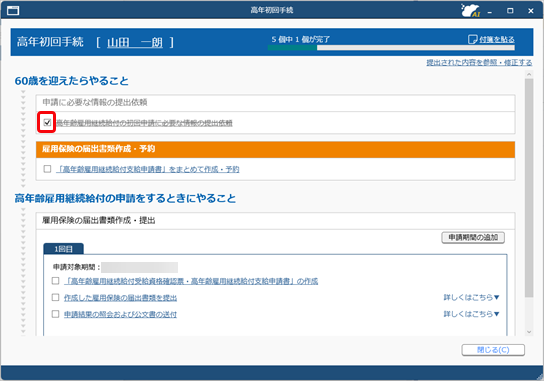Click the 付箋を貼る link
This screenshot has height=381, width=544.
tap(497, 39)
